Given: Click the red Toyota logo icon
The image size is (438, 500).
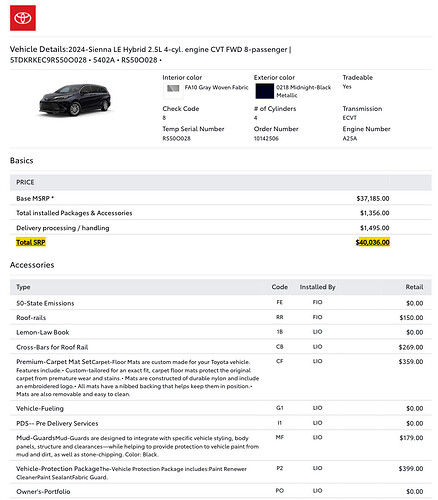Looking at the screenshot, I should pos(23,18).
